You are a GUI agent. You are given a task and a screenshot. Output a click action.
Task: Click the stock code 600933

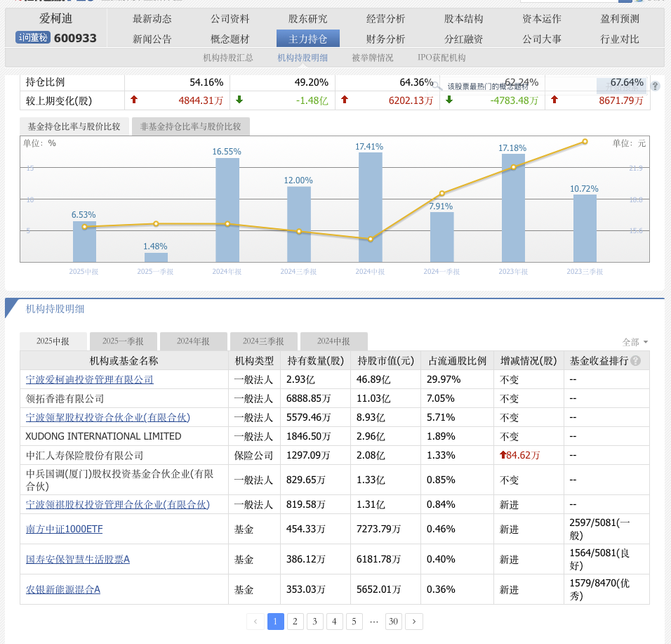[75, 38]
